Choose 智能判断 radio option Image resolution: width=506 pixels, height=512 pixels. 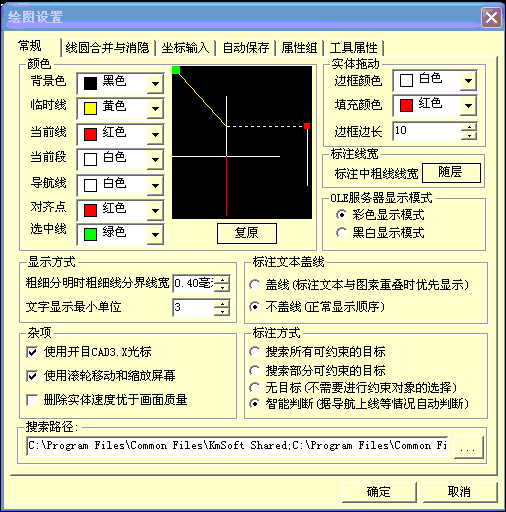[255, 404]
